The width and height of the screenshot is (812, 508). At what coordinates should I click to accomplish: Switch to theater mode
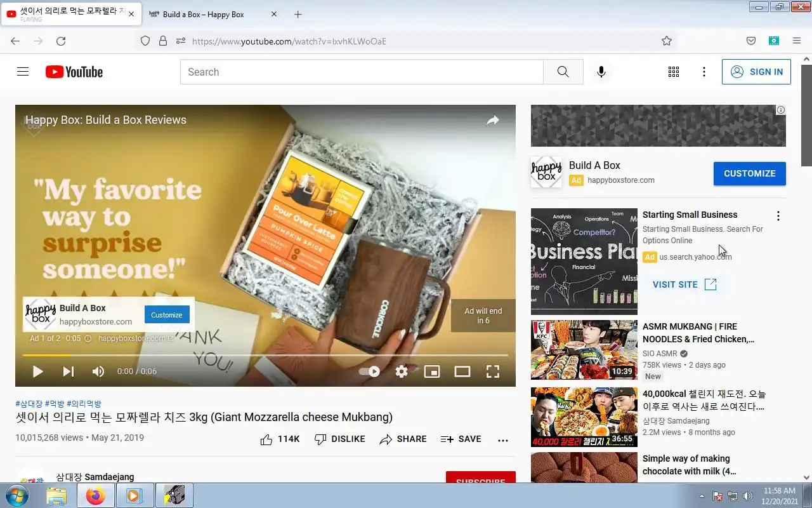point(462,371)
